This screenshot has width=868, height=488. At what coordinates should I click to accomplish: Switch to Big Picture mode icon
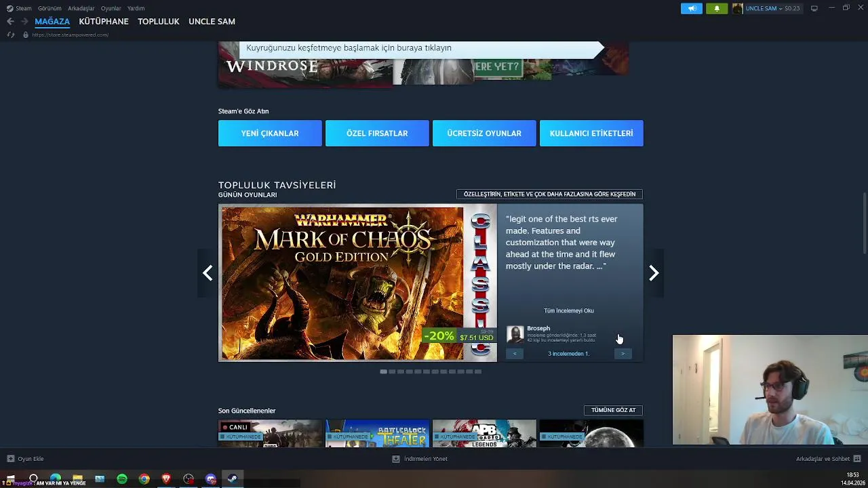tap(814, 8)
